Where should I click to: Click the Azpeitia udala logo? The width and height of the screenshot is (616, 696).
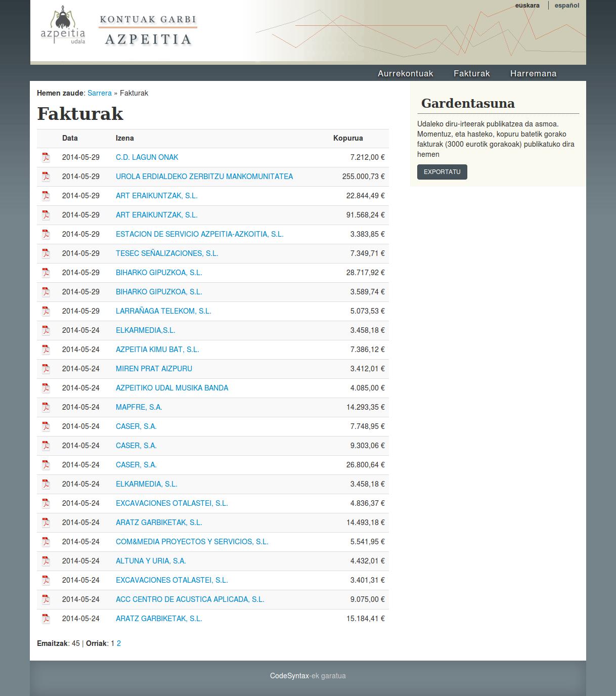63,26
